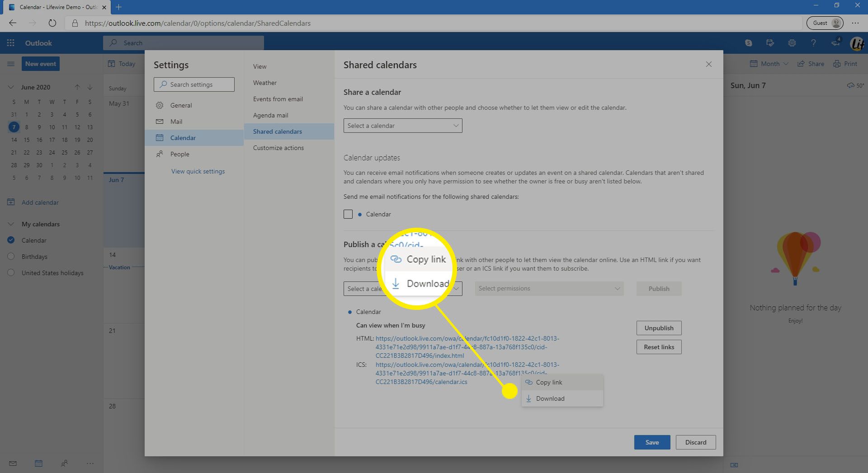Click the toggle icon at bottom right of agenda pane
Image resolution: width=868 pixels, height=473 pixels.
[x=734, y=465]
